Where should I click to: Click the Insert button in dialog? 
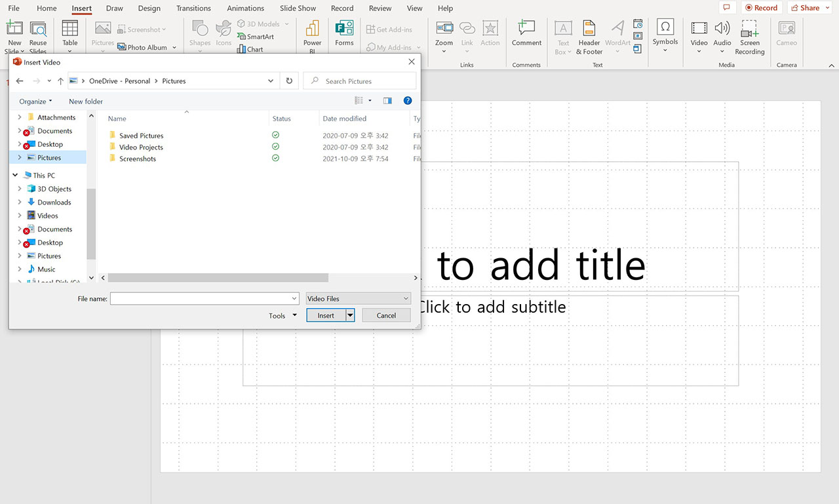[x=326, y=315]
